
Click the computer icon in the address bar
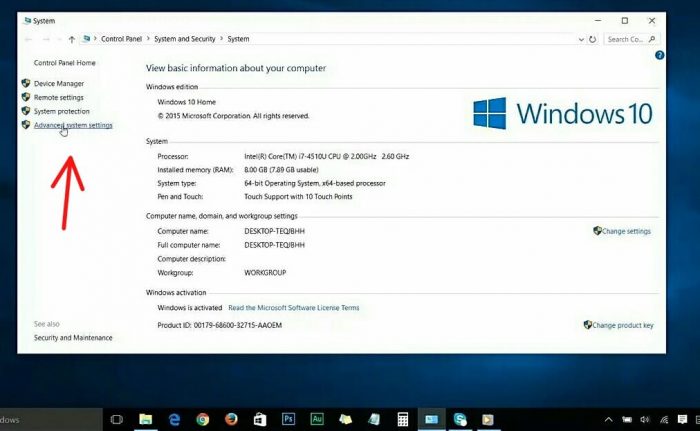click(x=87, y=39)
